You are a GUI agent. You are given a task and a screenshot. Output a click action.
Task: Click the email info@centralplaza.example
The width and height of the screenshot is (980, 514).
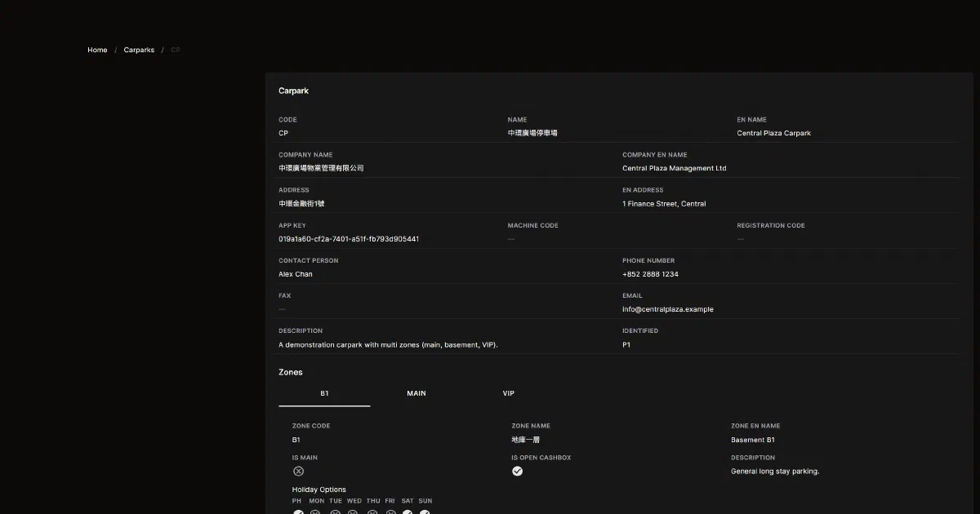[668, 309]
